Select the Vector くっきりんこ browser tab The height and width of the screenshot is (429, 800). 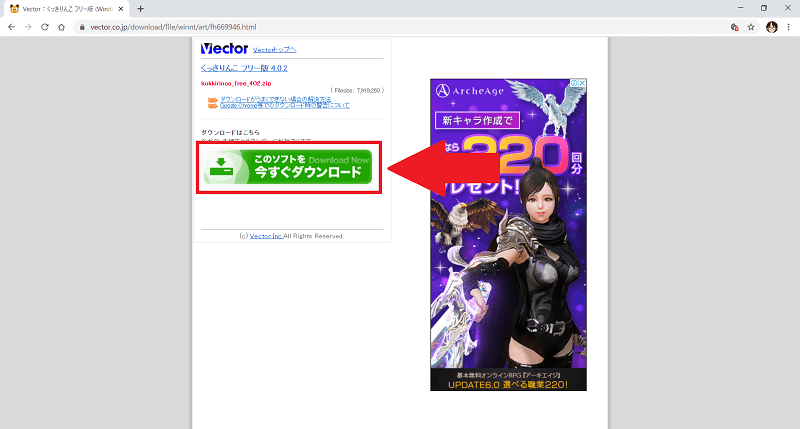[66, 9]
